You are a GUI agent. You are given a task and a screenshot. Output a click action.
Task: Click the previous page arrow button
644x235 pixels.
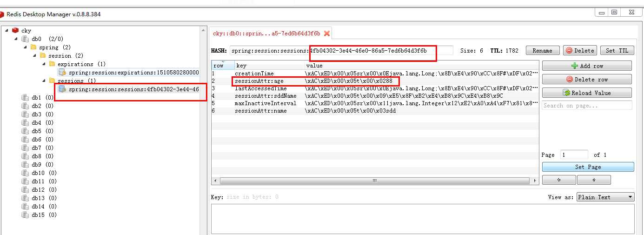[x=559, y=180]
